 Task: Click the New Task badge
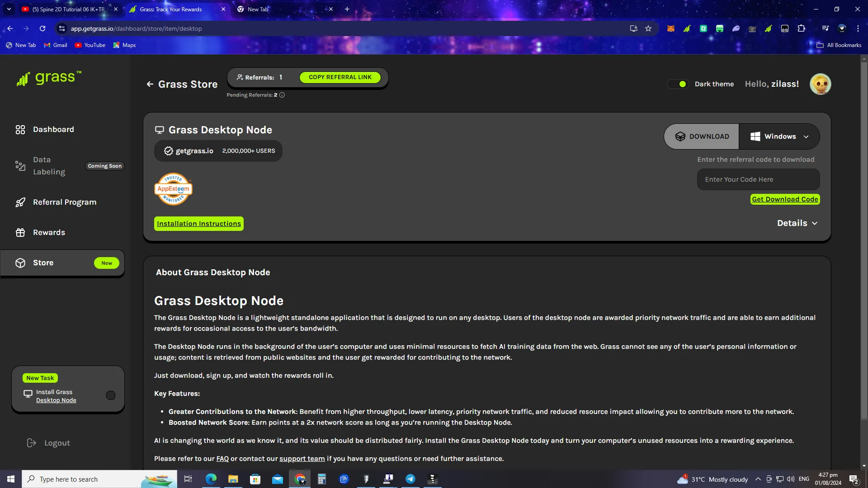(x=40, y=378)
